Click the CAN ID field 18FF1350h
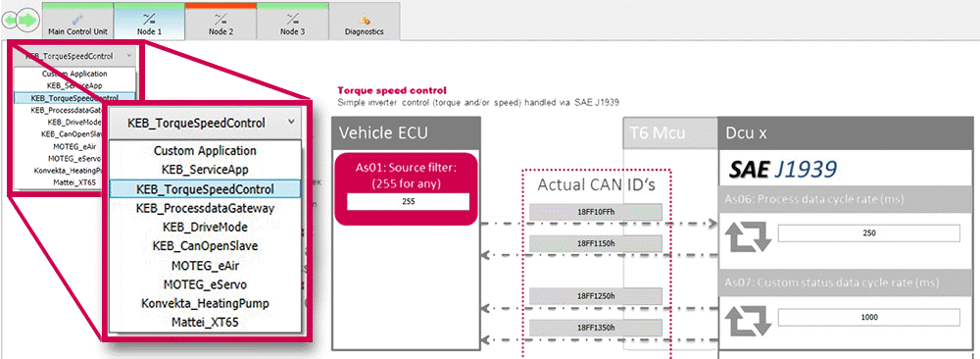This screenshot has height=359, width=980. point(596,327)
